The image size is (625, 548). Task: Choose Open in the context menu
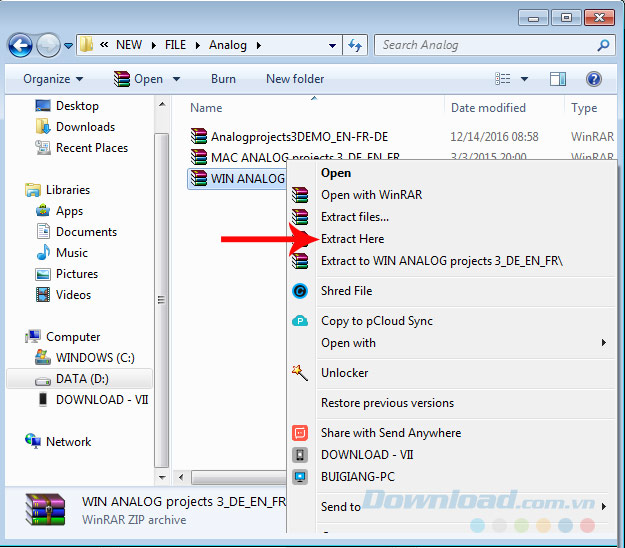click(x=336, y=173)
